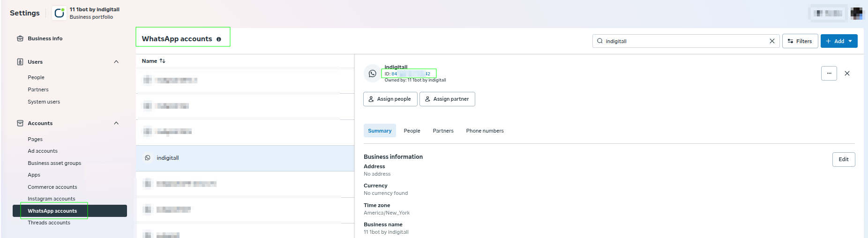Click Edit business information button
The width and height of the screenshot is (868, 238).
(x=844, y=159)
